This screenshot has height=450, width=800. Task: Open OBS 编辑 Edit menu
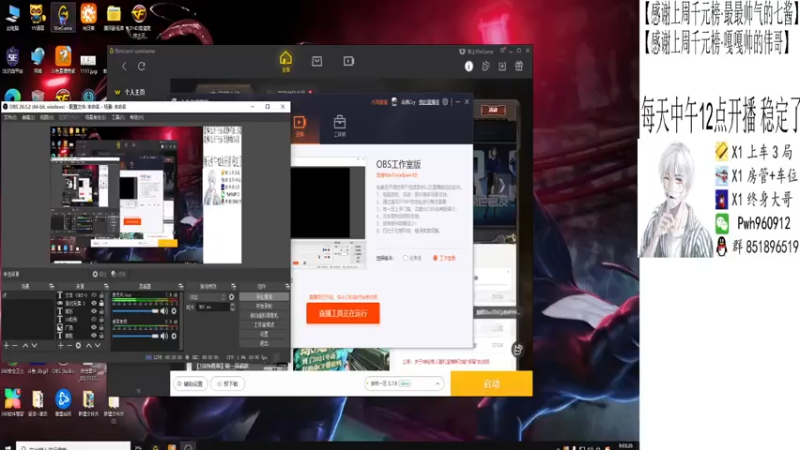point(28,117)
